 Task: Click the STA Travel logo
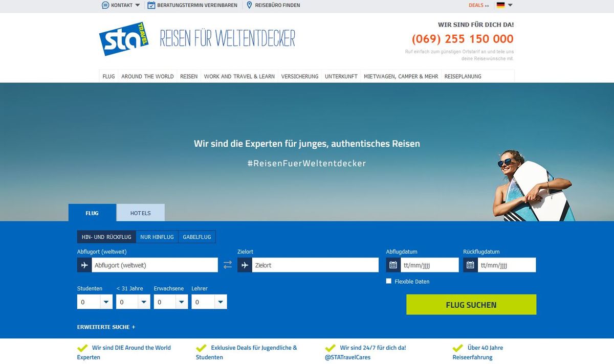(123, 39)
